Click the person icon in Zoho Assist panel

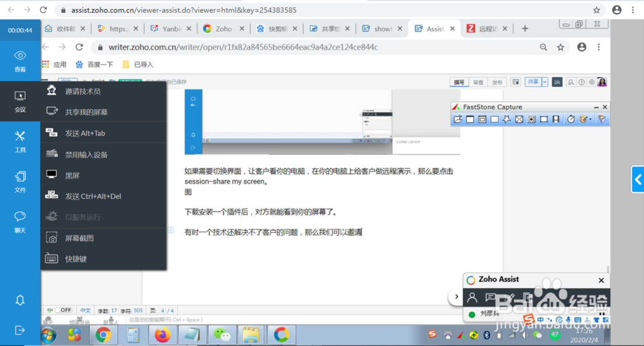click(472, 297)
